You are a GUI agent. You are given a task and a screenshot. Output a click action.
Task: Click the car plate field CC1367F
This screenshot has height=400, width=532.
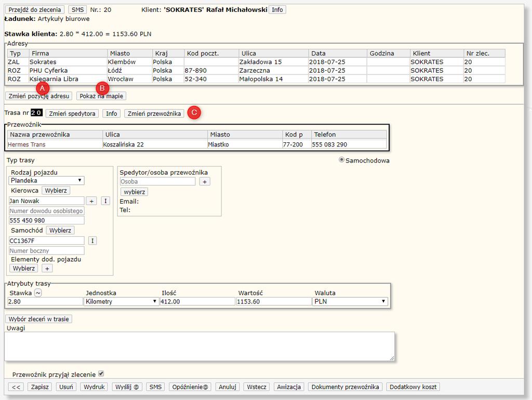tap(46, 241)
